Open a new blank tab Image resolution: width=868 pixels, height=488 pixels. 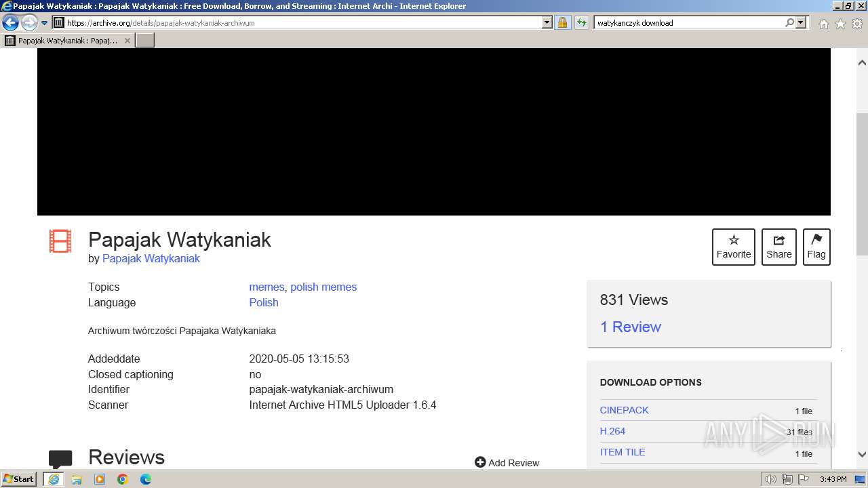pos(145,41)
